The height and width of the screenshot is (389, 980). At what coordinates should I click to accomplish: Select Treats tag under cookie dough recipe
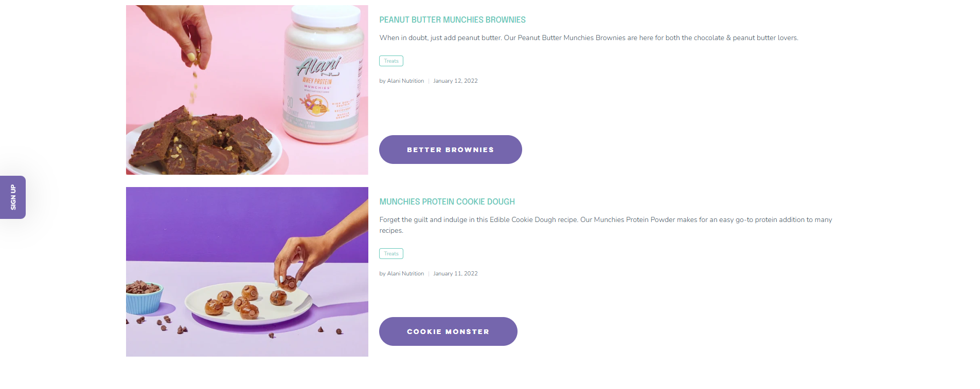click(391, 253)
